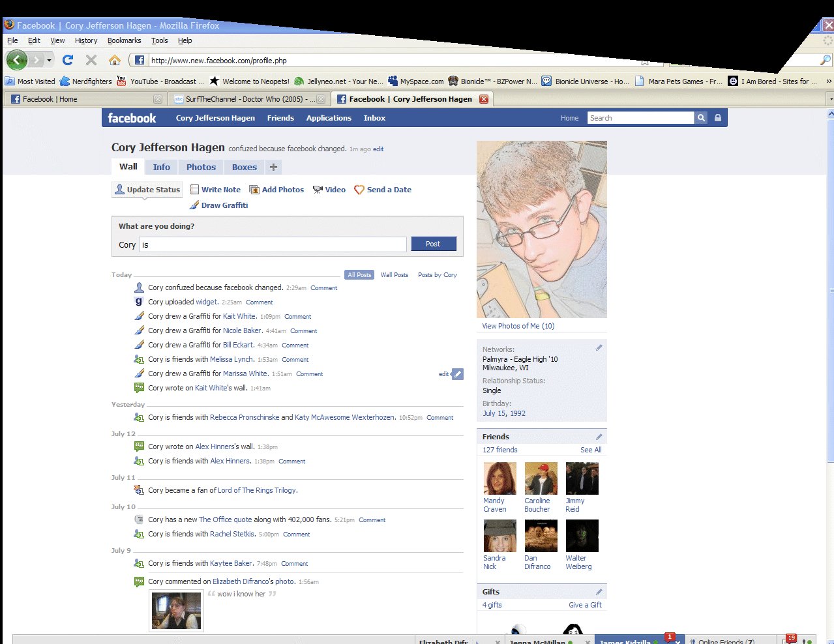Click the edit pencil on the Networks box
Image resolution: width=834 pixels, height=644 pixels.
pyautogui.click(x=599, y=347)
